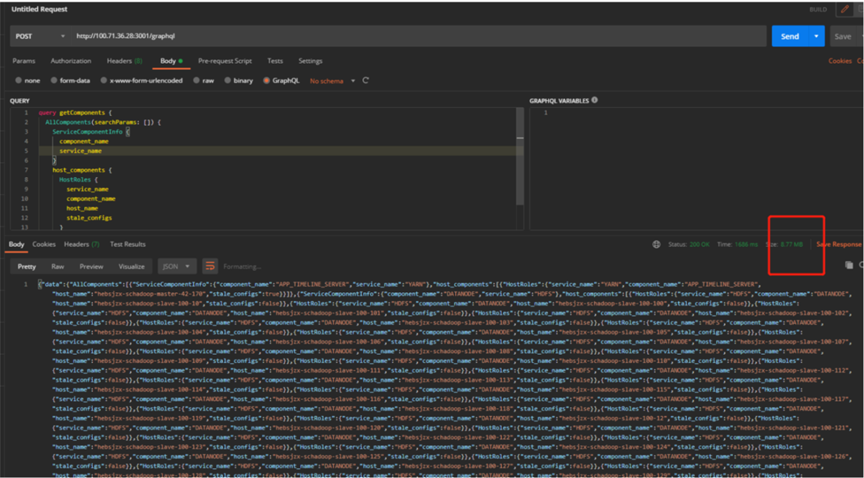Click the info icon beside GRAPHQL VARIABLES
This screenshot has height=478, width=864.
coord(595,100)
